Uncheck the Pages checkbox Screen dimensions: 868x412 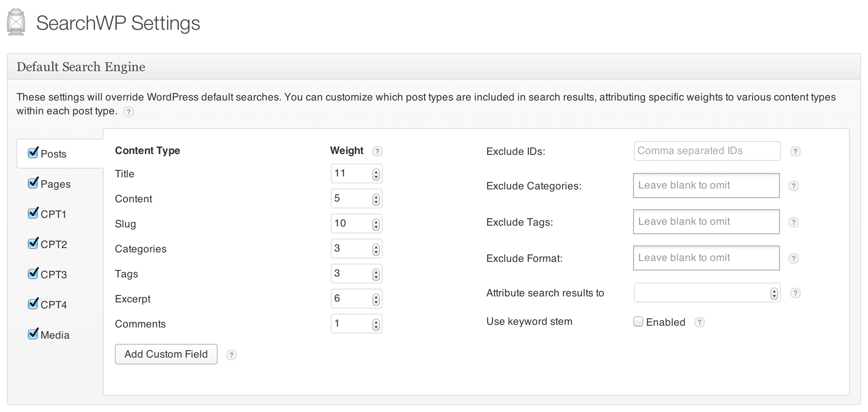(x=33, y=183)
